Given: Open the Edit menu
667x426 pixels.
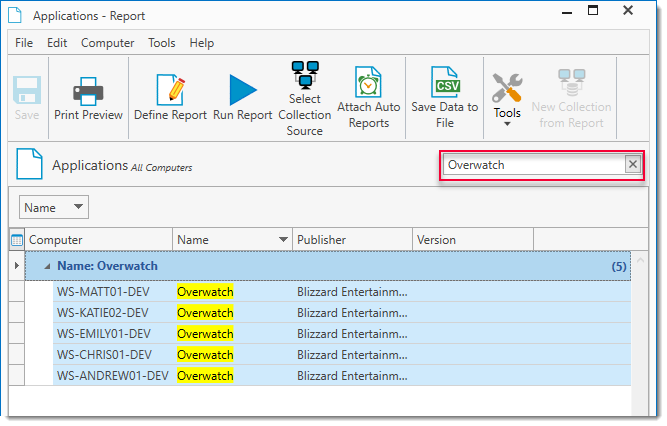Looking at the screenshot, I should [x=57, y=43].
